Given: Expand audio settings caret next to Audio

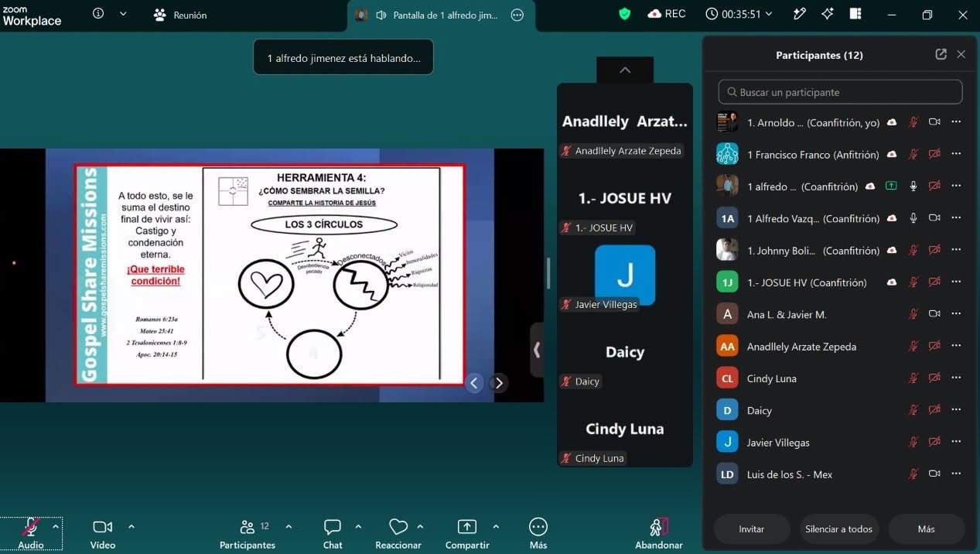Looking at the screenshot, I should 56,526.
